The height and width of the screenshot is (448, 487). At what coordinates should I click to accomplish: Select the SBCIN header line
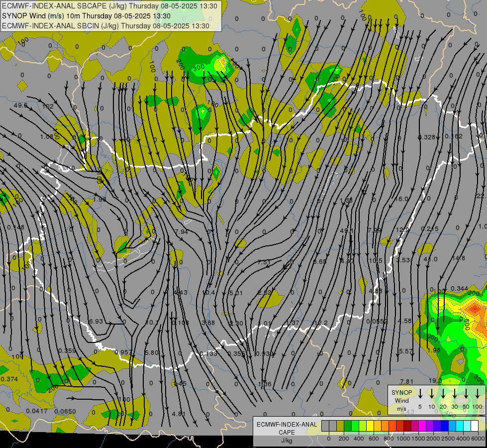click(105, 26)
